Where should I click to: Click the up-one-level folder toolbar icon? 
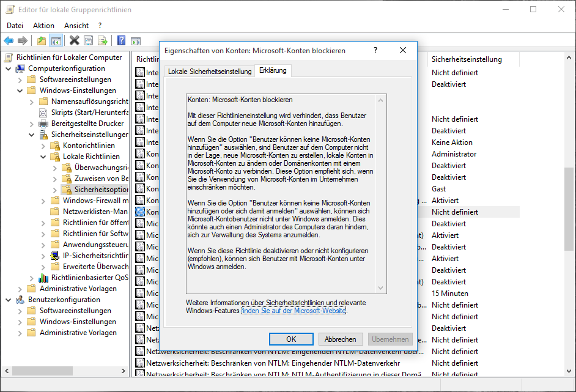tap(42, 41)
